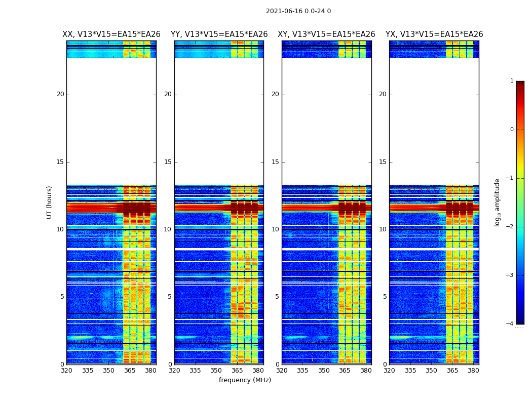This screenshot has width=532, height=405.
Task: Select the YY polarization panel title
Action: point(219,34)
